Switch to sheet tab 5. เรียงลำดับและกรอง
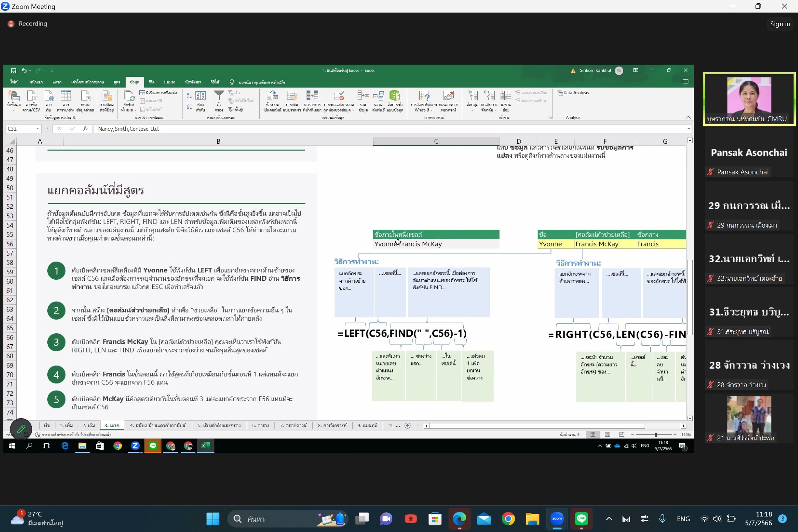The image size is (798, 532). pos(219,426)
